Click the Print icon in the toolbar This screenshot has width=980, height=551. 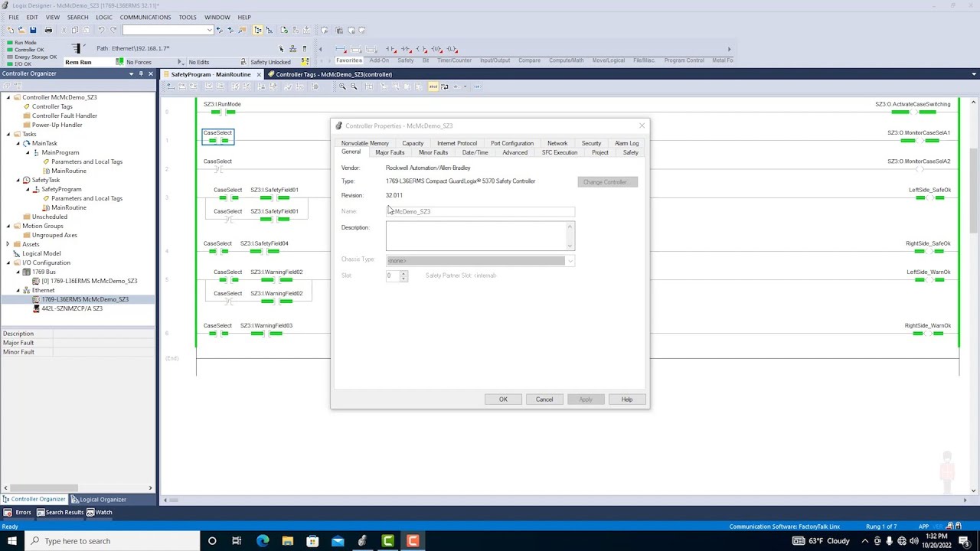click(x=48, y=30)
